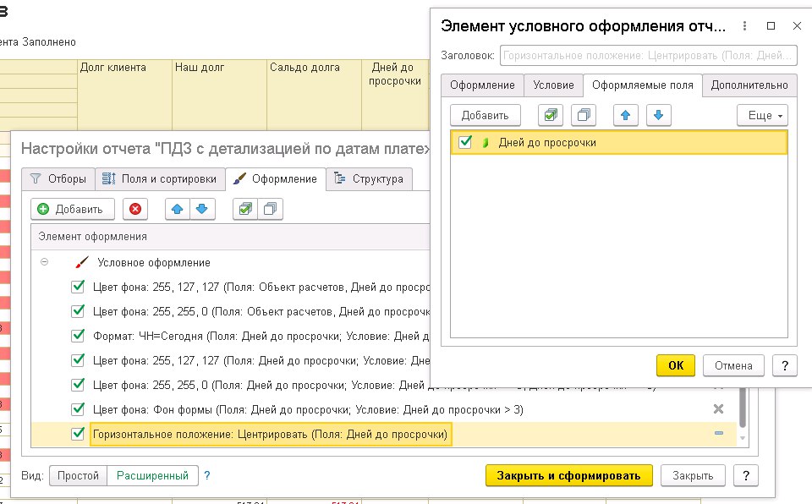Image resolution: width=812 pixels, height=504 pixels.
Task: Click the green field icon beside Дней до просрочки
Action: 486,142
